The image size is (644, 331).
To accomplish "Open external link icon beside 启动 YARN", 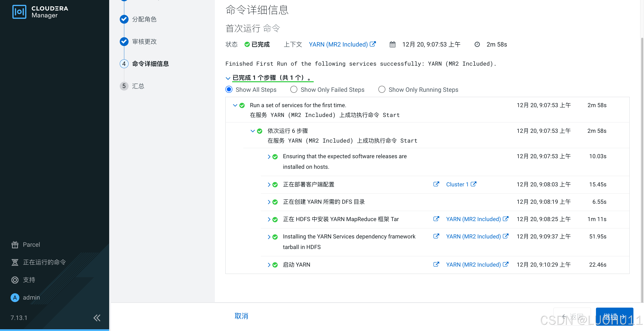I will coord(436,264).
